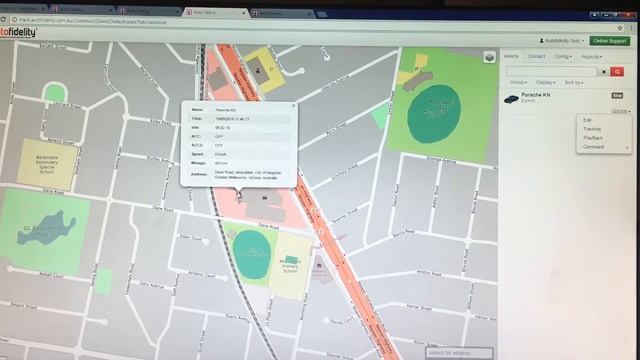Image resolution: width=640 pixels, height=360 pixels.
Task: Choose Tracking from the Options menu
Action: point(592,129)
